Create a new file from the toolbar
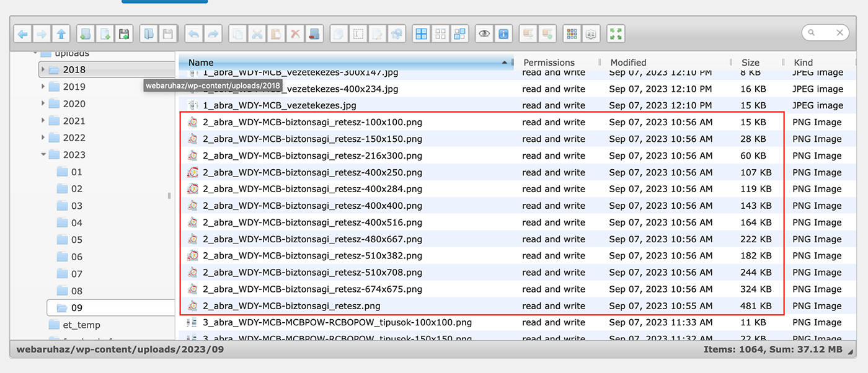 (x=105, y=34)
